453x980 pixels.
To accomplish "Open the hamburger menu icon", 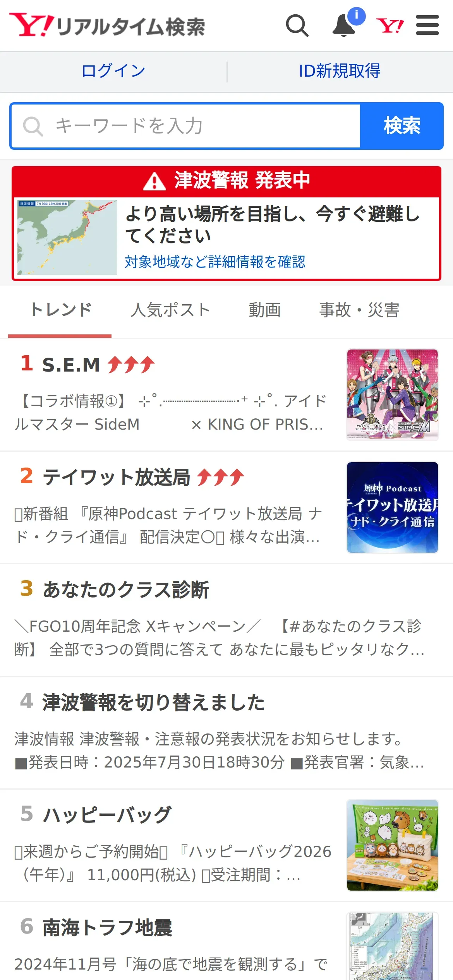I will tap(427, 25).
